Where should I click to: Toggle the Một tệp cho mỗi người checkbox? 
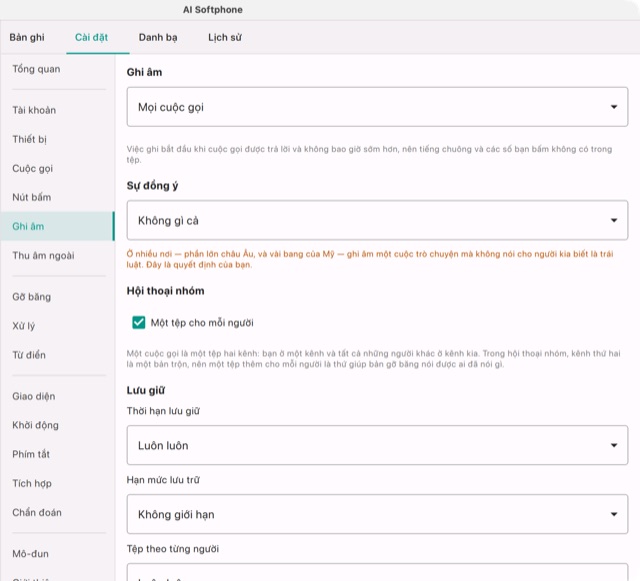point(139,323)
